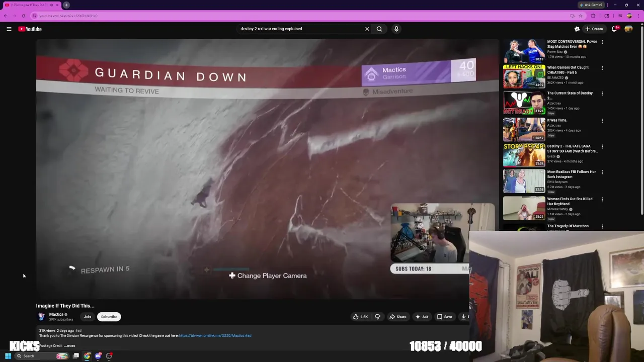Image resolution: width=644 pixels, height=362 pixels.
Task: Open options for The Tragedy Of Marathon
Action: pyautogui.click(x=602, y=226)
